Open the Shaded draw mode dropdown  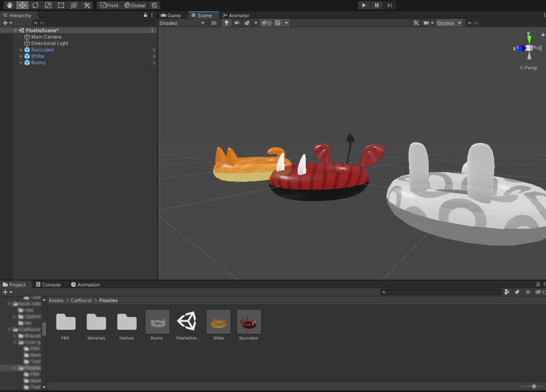pos(182,23)
